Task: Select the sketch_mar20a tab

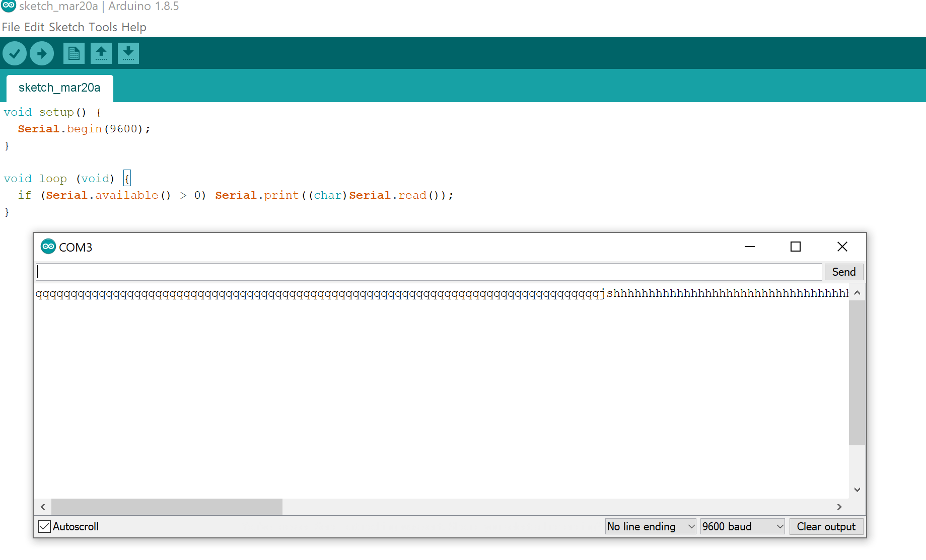Action: click(x=59, y=88)
